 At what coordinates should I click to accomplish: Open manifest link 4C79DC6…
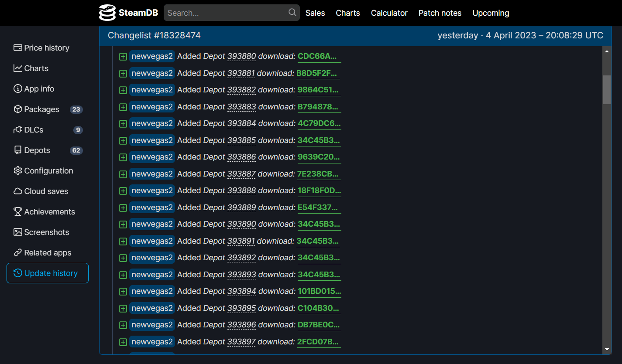point(319,123)
